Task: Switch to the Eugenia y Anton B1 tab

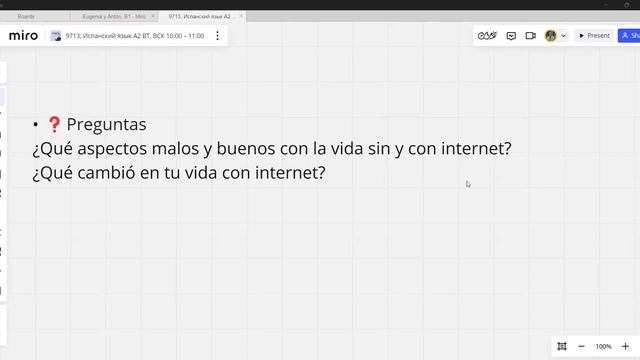Action: click(113, 16)
